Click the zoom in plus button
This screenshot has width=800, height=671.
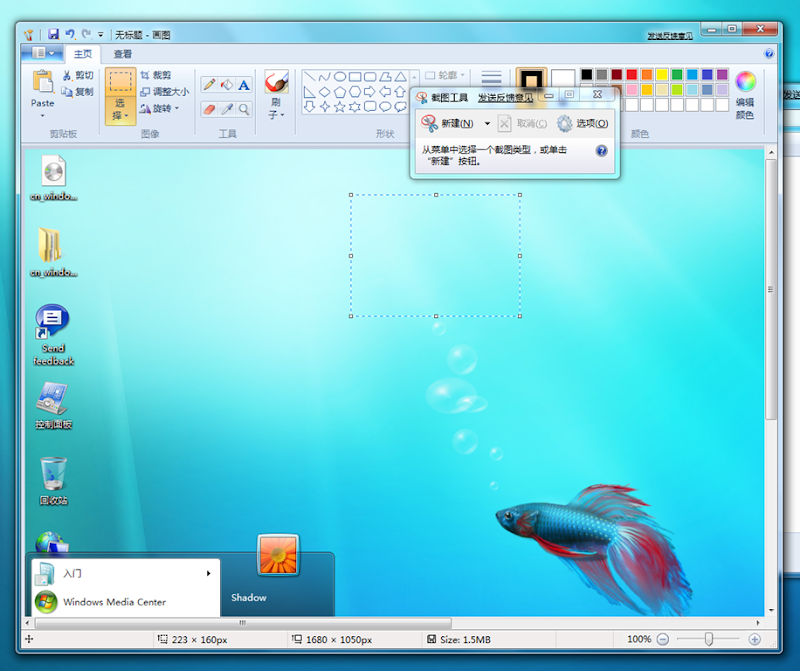click(755, 639)
